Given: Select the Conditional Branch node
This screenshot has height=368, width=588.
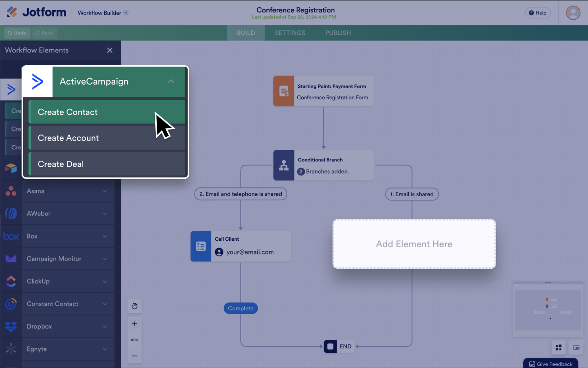Looking at the screenshot, I should click(323, 165).
